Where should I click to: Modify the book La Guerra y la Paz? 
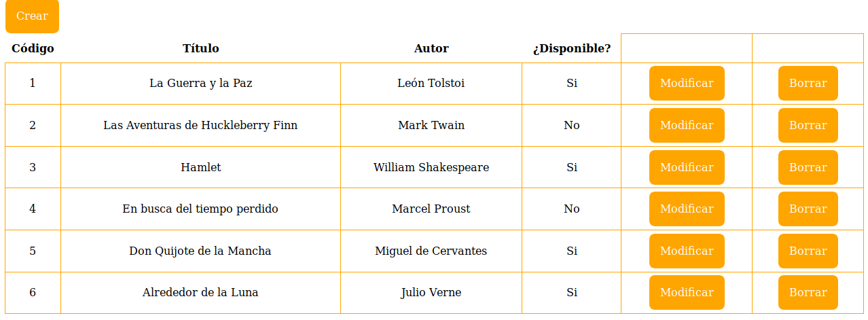pyautogui.click(x=687, y=84)
